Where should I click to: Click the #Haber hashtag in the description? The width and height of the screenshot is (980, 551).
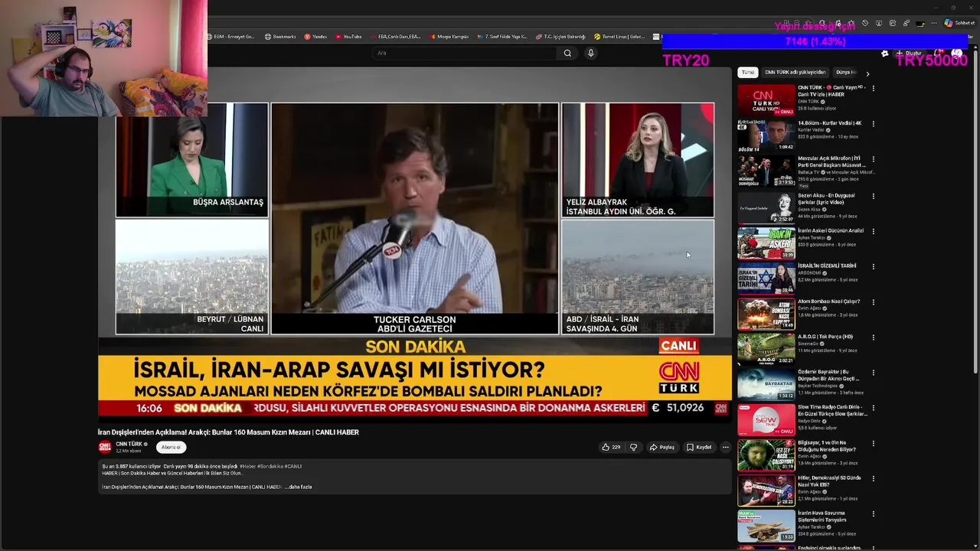pyautogui.click(x=247, y=466)
